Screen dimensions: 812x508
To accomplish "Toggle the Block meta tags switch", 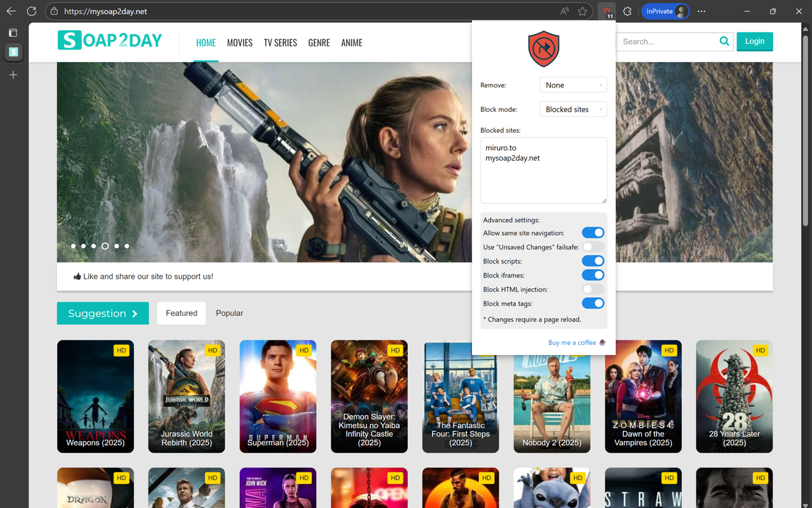I will [x=593, y=304].
